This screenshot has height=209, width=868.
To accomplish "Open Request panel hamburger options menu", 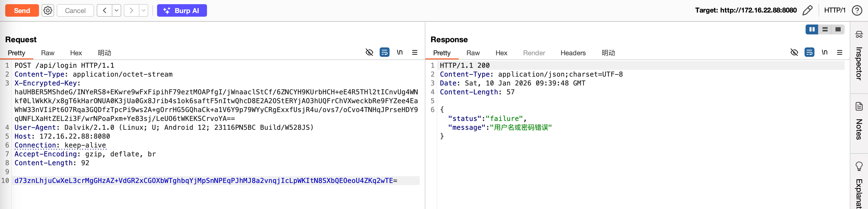I will [x=415, y=52].
